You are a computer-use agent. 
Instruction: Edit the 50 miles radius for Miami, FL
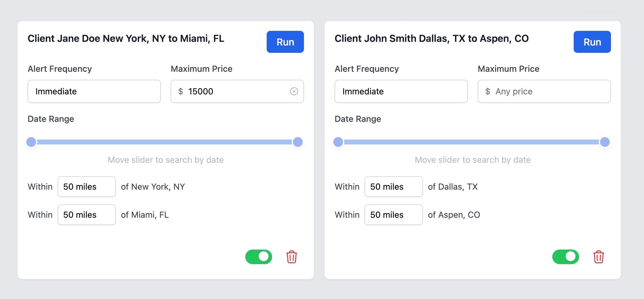(x=86, y=215)
